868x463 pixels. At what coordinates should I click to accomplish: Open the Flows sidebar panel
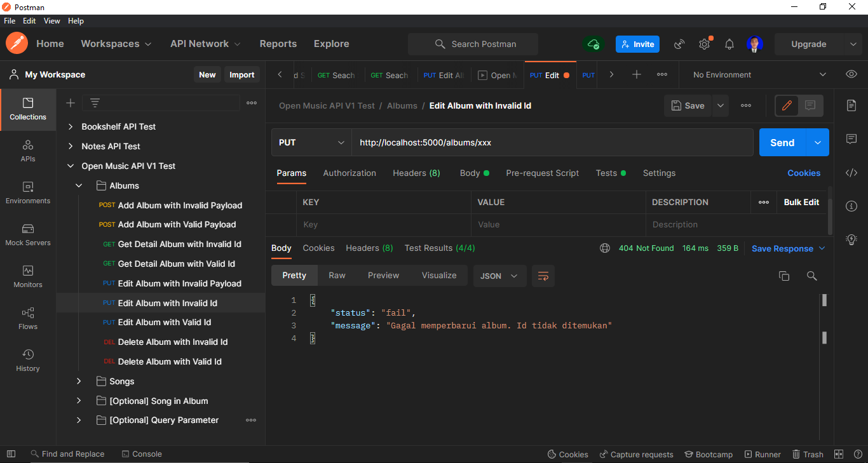tap(28, 319)
